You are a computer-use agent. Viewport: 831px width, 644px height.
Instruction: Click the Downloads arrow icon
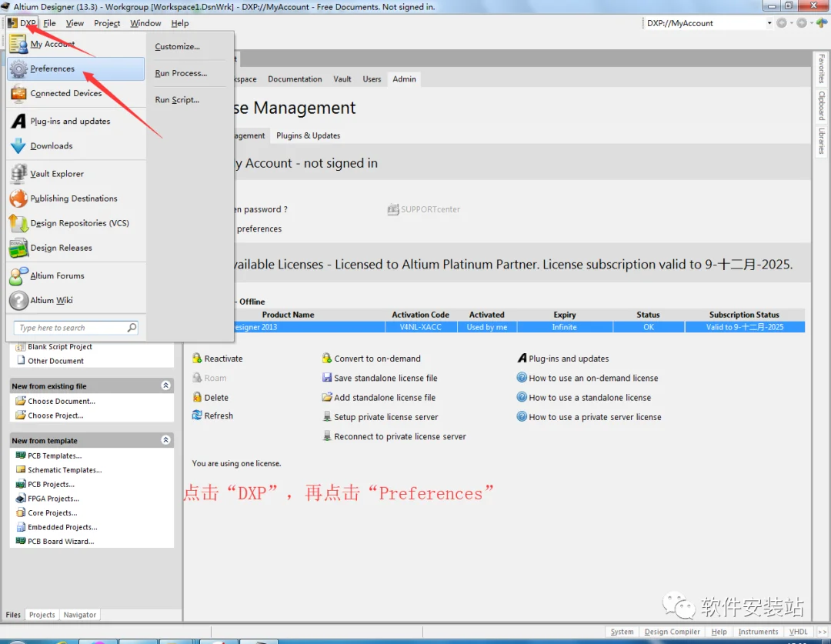[18, 145]
